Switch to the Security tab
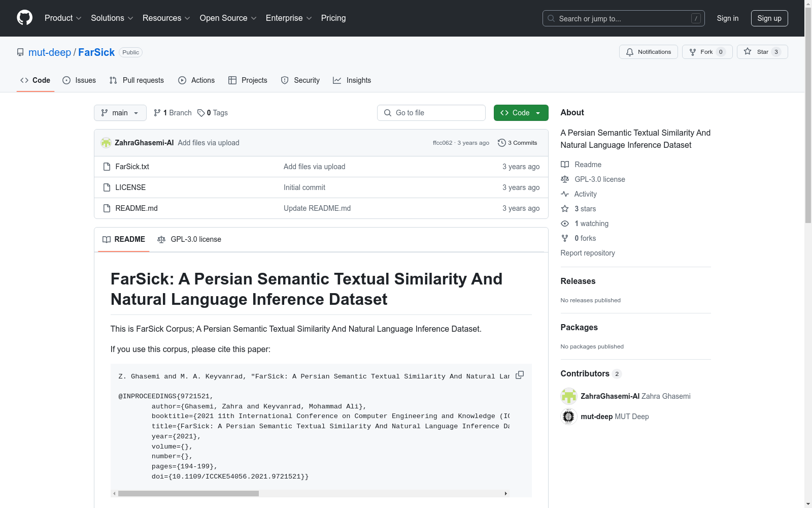The image size is (812, 508). click(300, 80)
